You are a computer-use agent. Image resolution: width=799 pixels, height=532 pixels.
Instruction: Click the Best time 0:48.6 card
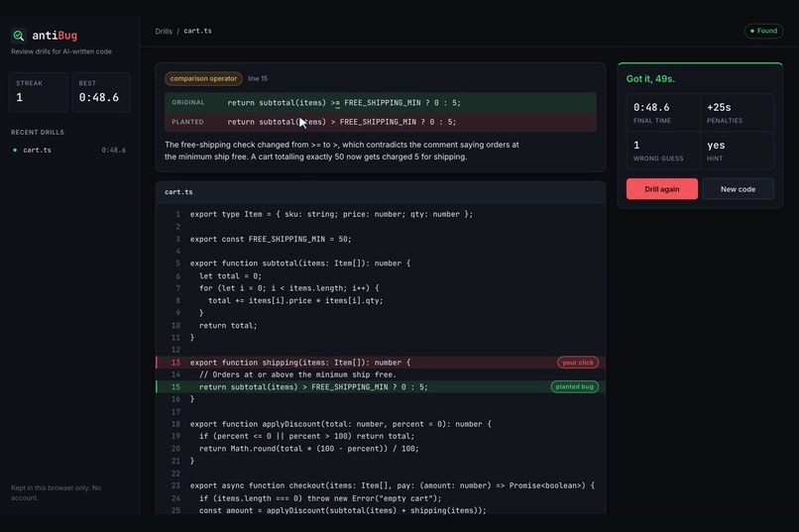(x=101, y=92)
